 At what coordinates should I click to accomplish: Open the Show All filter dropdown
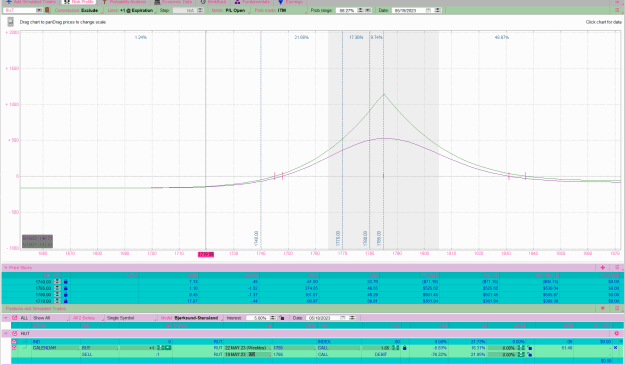(49, 318)
